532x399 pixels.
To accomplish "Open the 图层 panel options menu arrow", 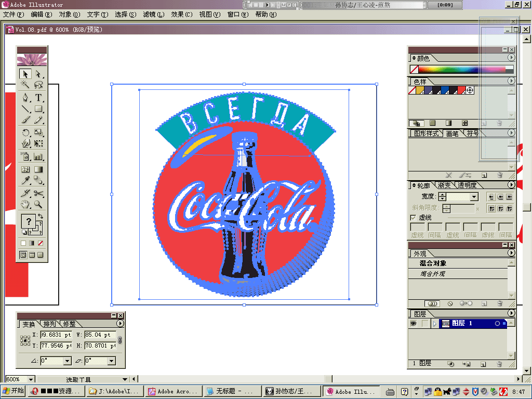I will click(x=511, y=313).
